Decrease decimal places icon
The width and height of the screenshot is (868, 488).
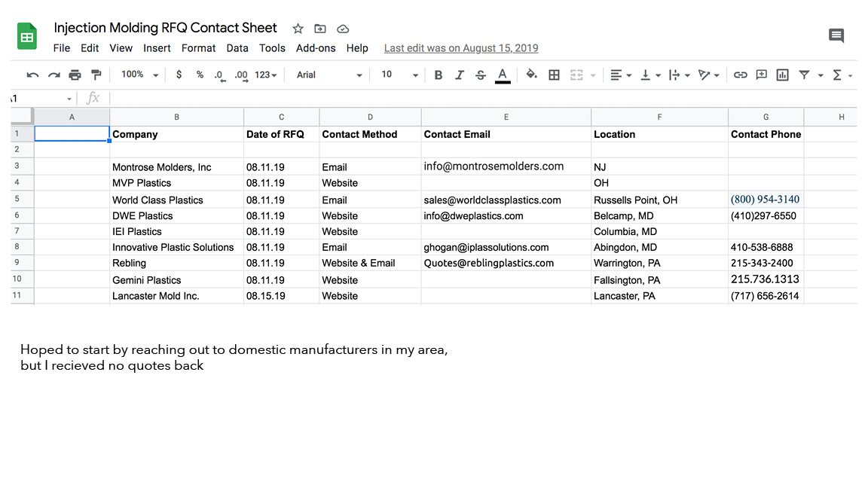(220, 76)
